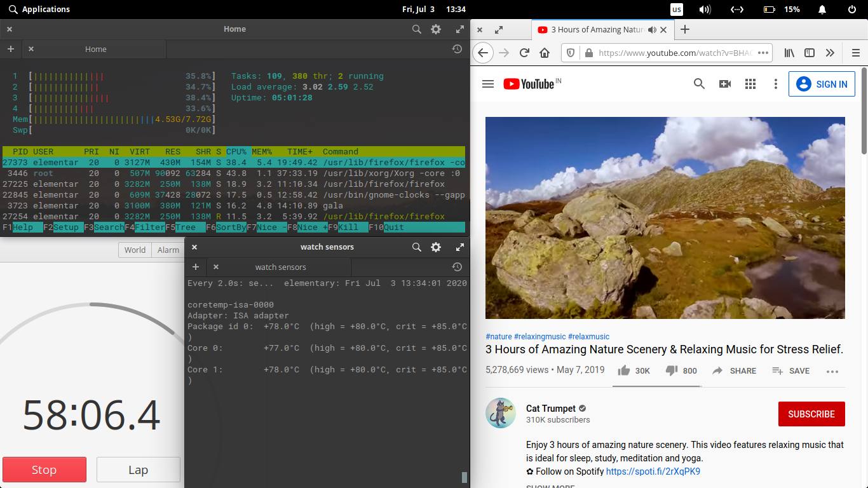Click the browser page vertical scrollbar
The height and width of the screenshot is (488, 868).
[x=864, y=109]
